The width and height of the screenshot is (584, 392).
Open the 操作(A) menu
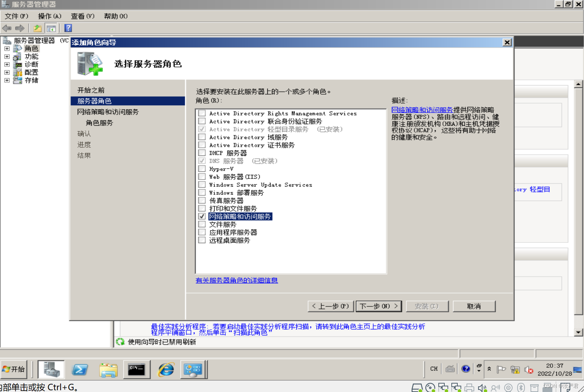coord(50,16)
